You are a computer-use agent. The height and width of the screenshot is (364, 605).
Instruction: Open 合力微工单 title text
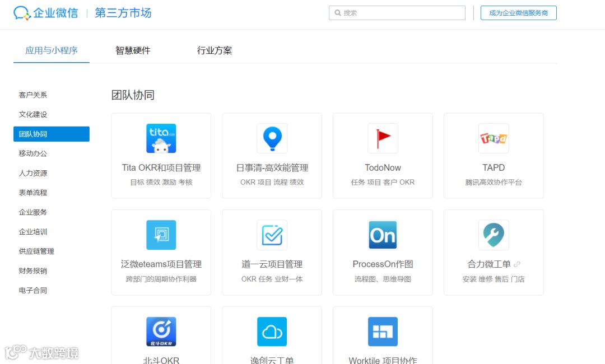[x=489, y=264]
